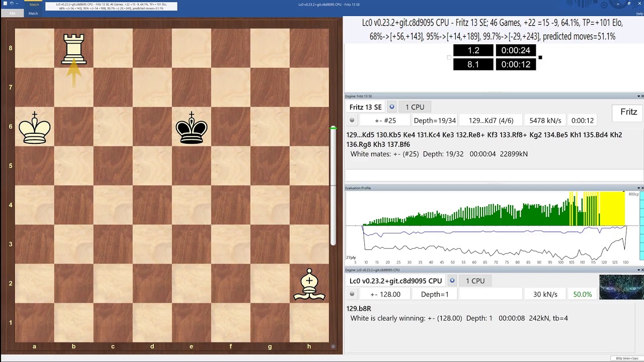Viewport: 644px width, 362px height.
Task: Toggle the gray lock dot in Fritz engine pane
Action: tap(352, 121)
